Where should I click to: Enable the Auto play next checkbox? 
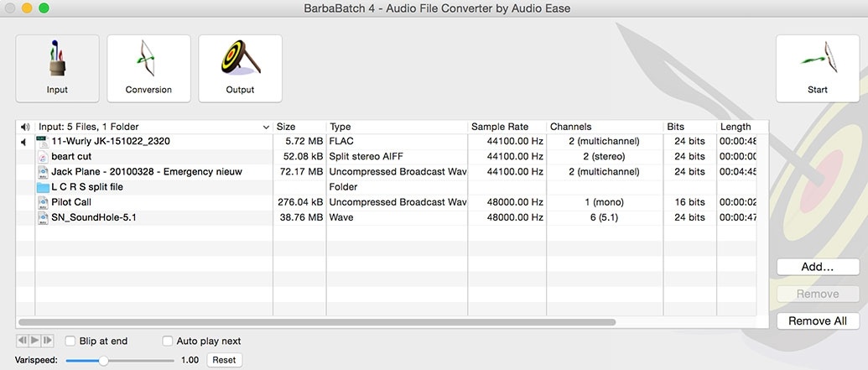click(168, 341)
